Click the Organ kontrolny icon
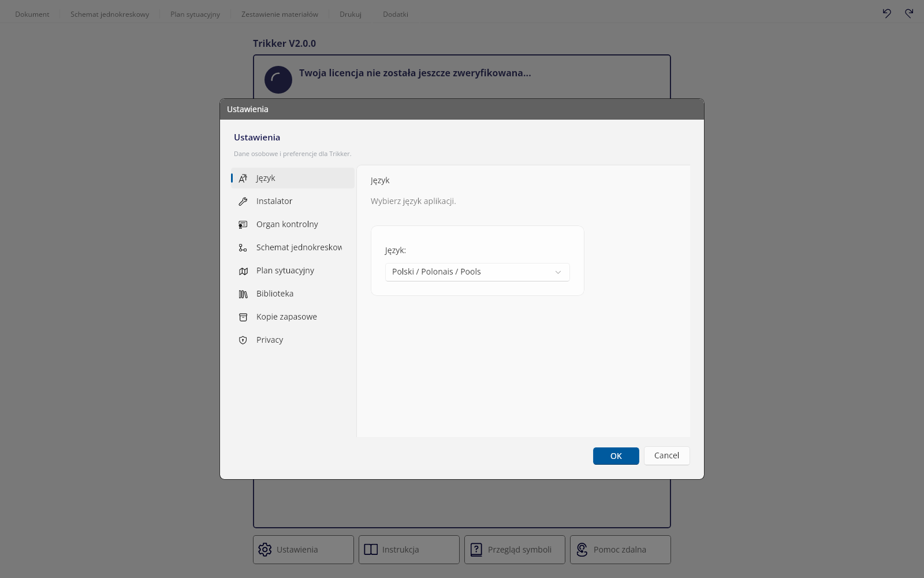The height and width of the screenshot is (578, 924). [243, 224]
